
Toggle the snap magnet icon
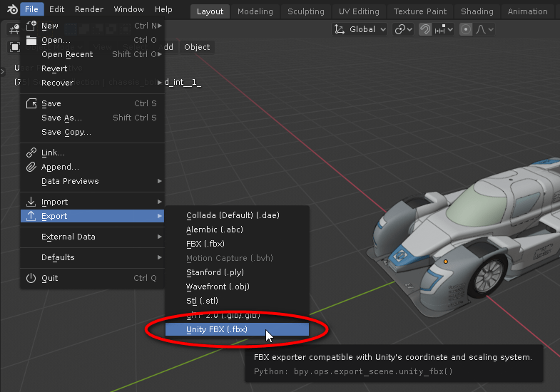coord(424,29)
